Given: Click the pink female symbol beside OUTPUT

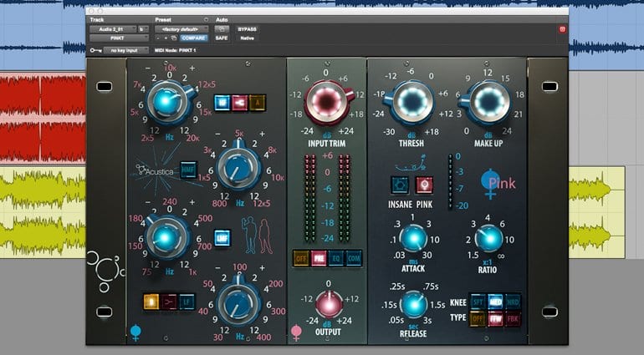Looking at the screenshot, I should (296, 332).
